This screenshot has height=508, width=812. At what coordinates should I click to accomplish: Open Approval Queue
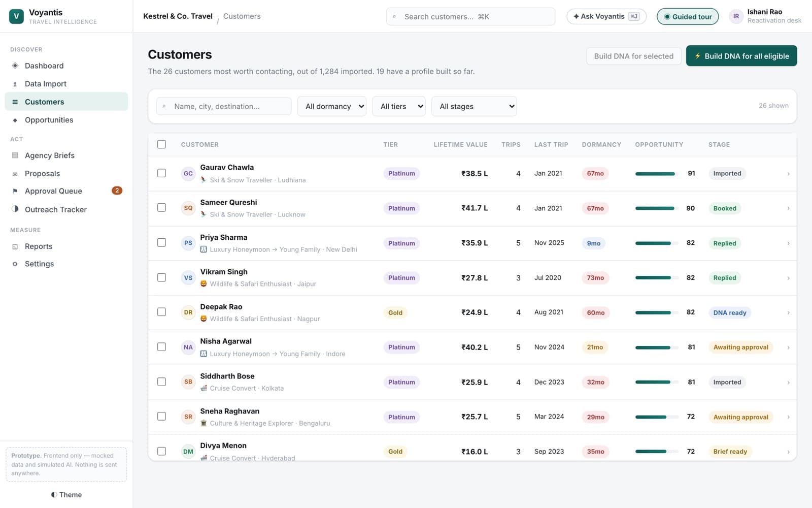click(x=66, y=191)
